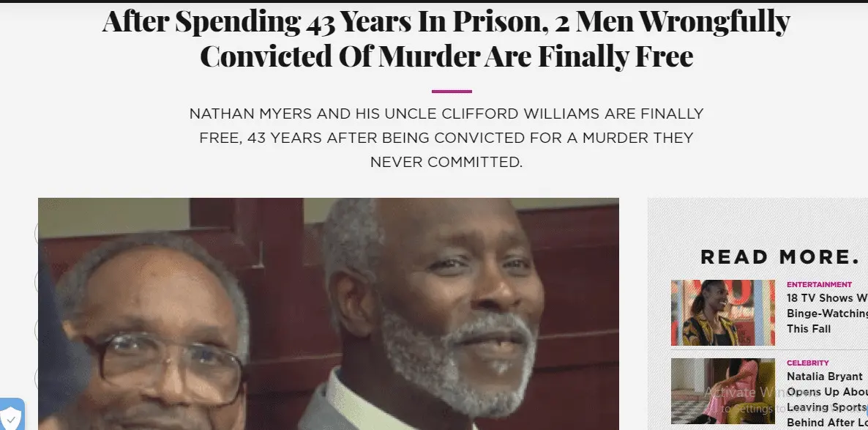Open 'Natalia Bryant Opens Up' headline link
This screenshot has height=430, width=868.
tap(827, 399)
